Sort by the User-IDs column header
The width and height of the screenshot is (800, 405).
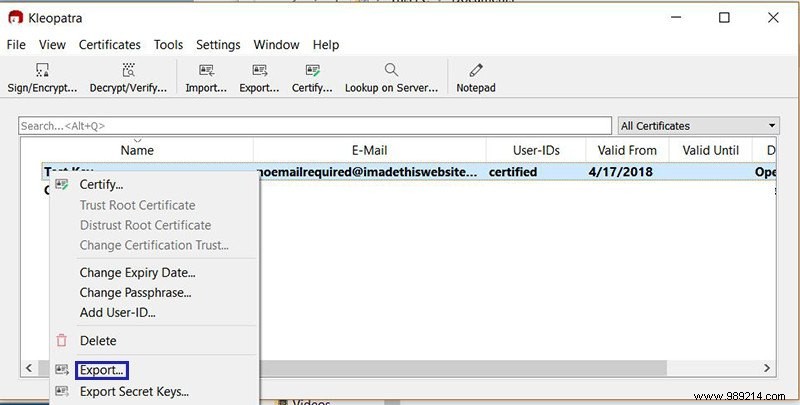click(x=536, y=150)
